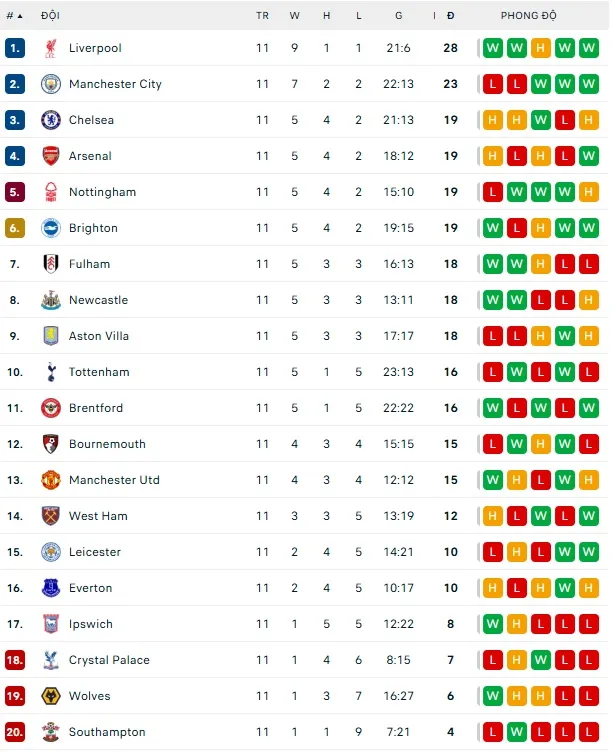Click Southampton's first red L form badge
Viewport: 615px width, 755px height.
pyautogui.click(x=492, y=732)
